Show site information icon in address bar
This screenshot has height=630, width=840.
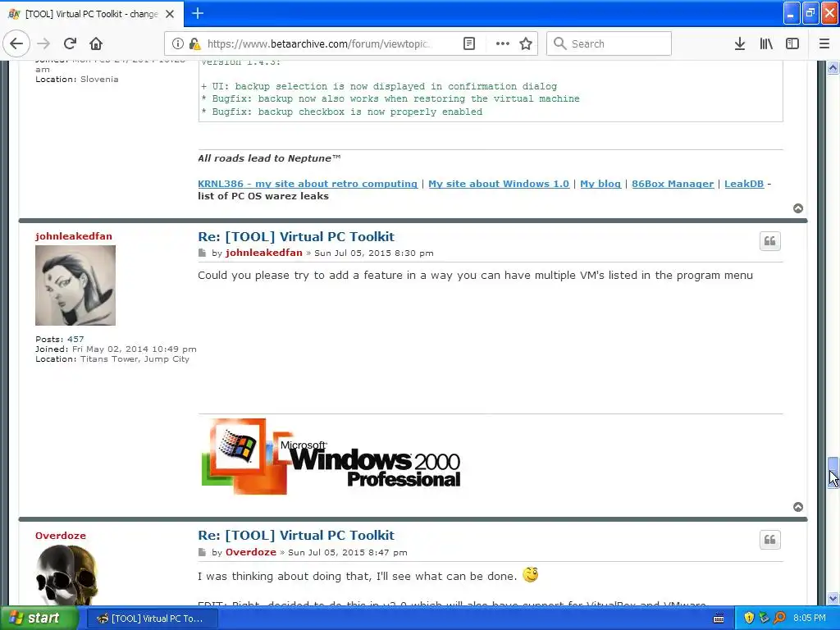coord(178,43)
